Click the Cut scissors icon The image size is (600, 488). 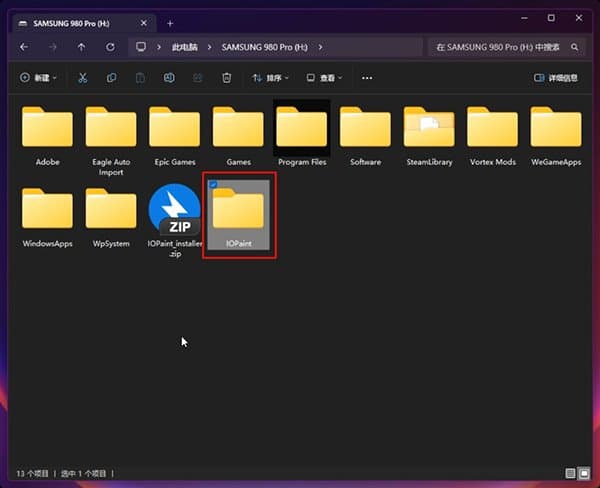coord(83,78)
